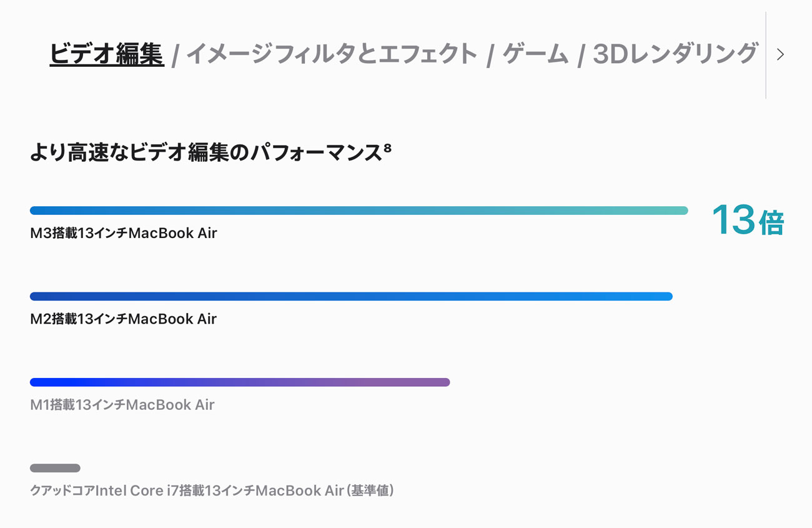Select the ビデオ編集 tab
The image size is (812, 528).
tap(106, 54)
